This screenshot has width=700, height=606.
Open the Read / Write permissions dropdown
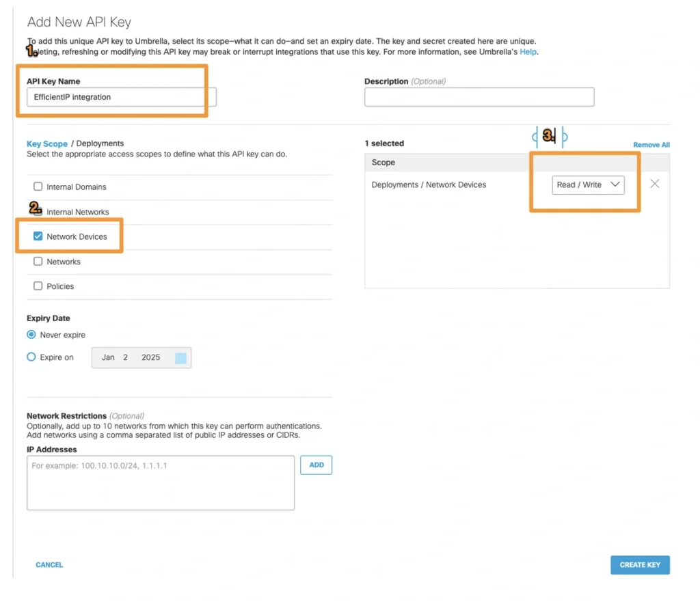click(x=588, y=184)
